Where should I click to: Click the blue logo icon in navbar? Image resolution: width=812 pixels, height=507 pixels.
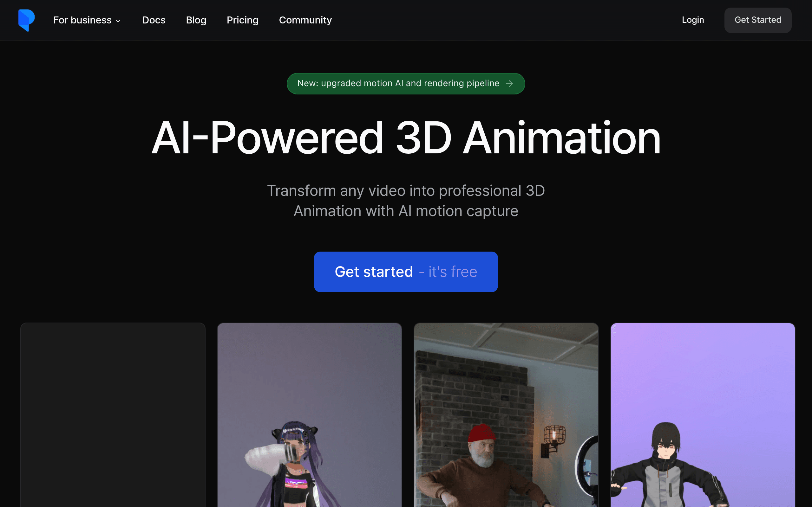point(27,20)
